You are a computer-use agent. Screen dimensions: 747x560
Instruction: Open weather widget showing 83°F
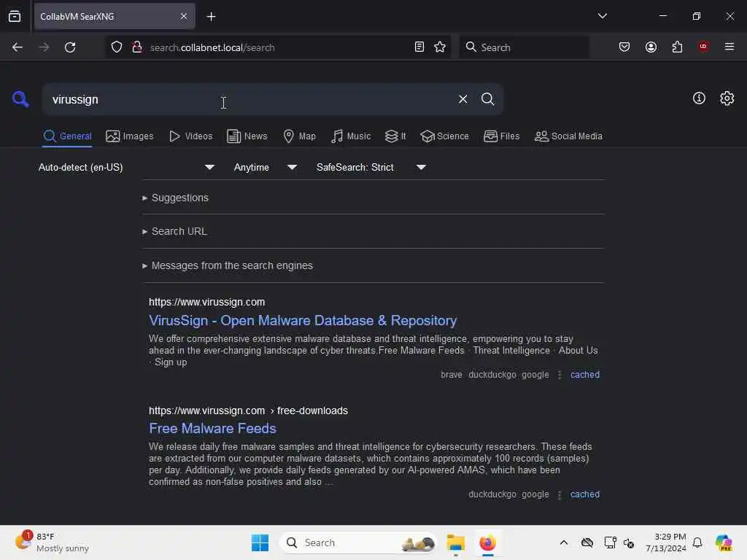[53, 542]
